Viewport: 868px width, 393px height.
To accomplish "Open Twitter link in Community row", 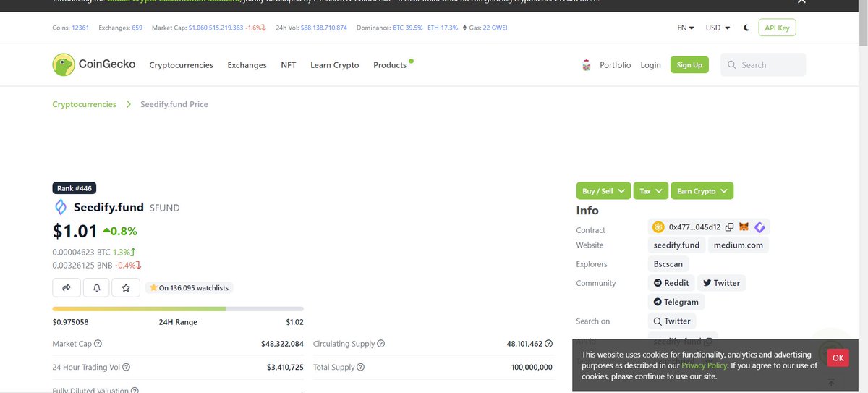I will click(x=721, y=283).
